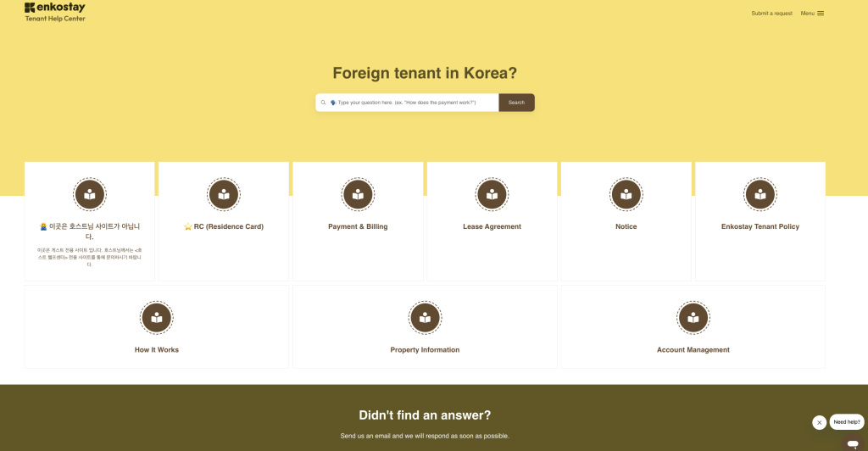
Task: Dismiss the Need help? popup
Action: [820, 422]
